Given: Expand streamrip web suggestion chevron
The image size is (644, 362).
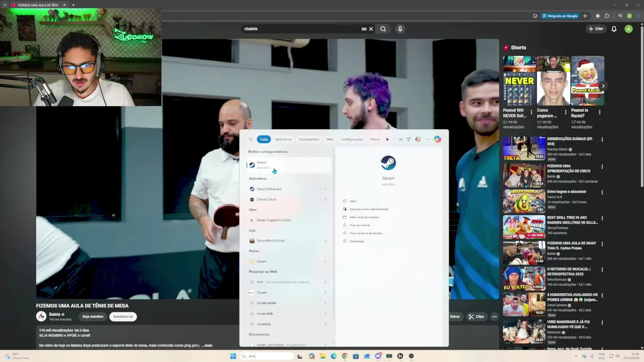Looking at the screenshot, I should pos(325,324).
